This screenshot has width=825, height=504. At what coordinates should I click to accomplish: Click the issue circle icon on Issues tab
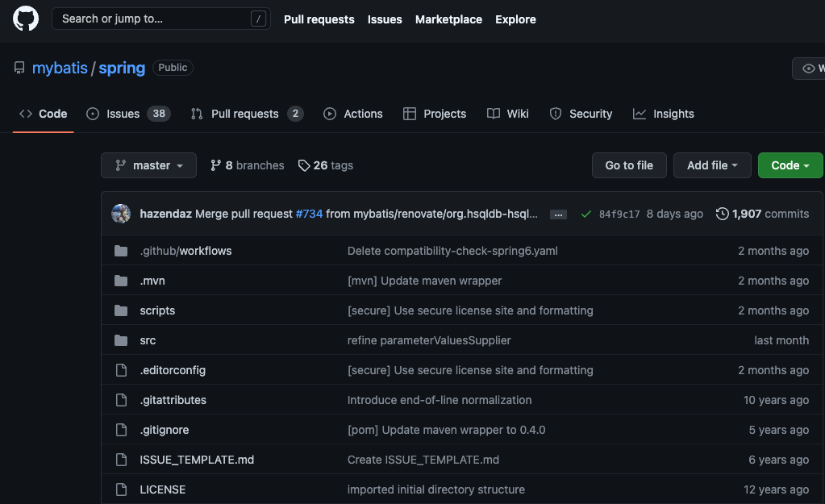pos(93,114)
